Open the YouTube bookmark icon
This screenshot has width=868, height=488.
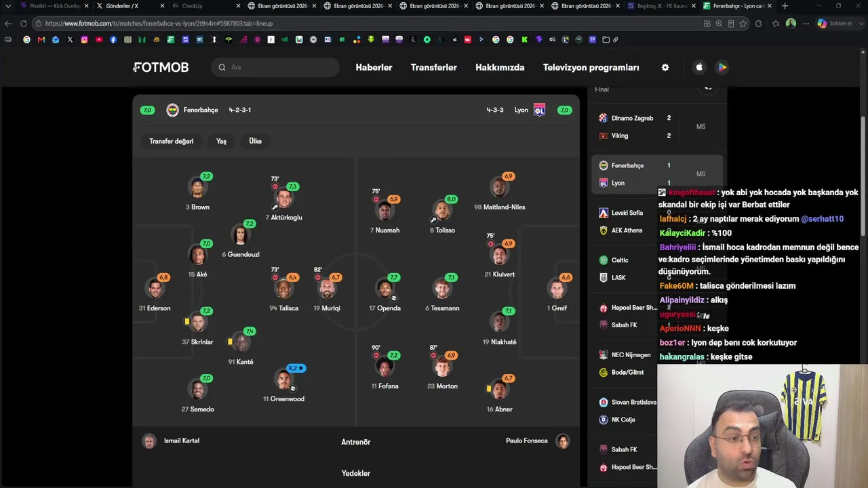(x=99, y=39)
